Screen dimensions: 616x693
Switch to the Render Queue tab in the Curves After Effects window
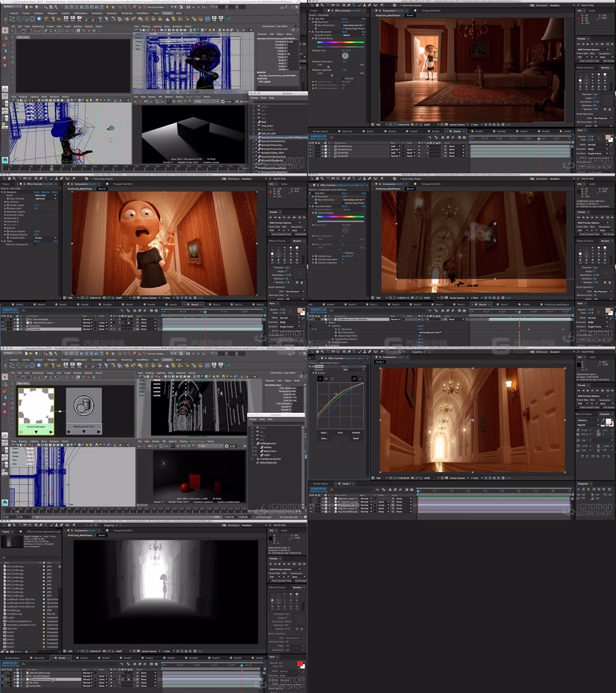(x=321, y=483)
